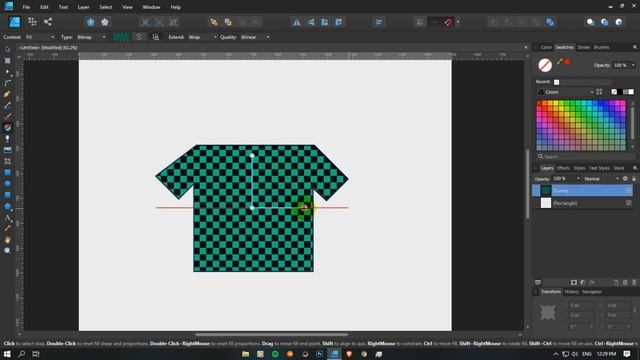Click the Delete Layer trash button
Image resolution: width=640 pixels, height=360 pixels.
coord(634,282)
